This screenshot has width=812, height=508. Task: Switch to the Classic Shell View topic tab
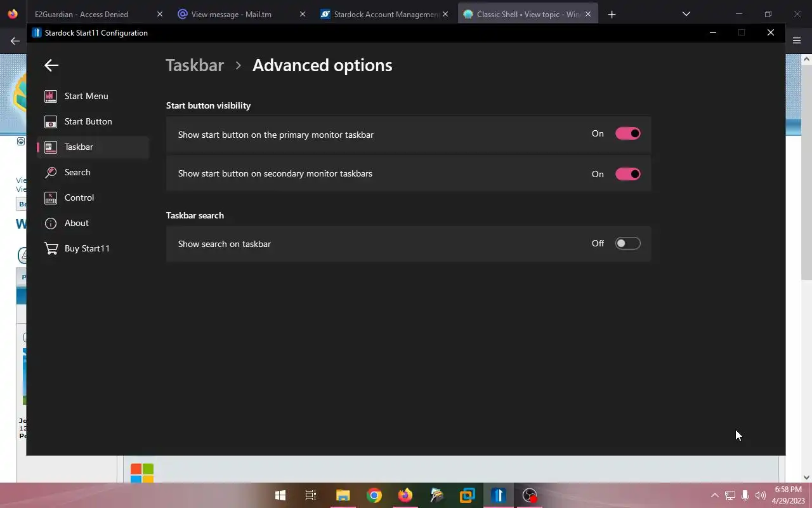pos(528,14)
